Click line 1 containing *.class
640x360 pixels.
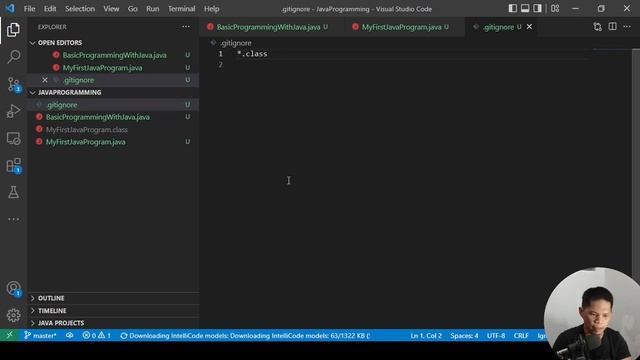coord(252,54)
